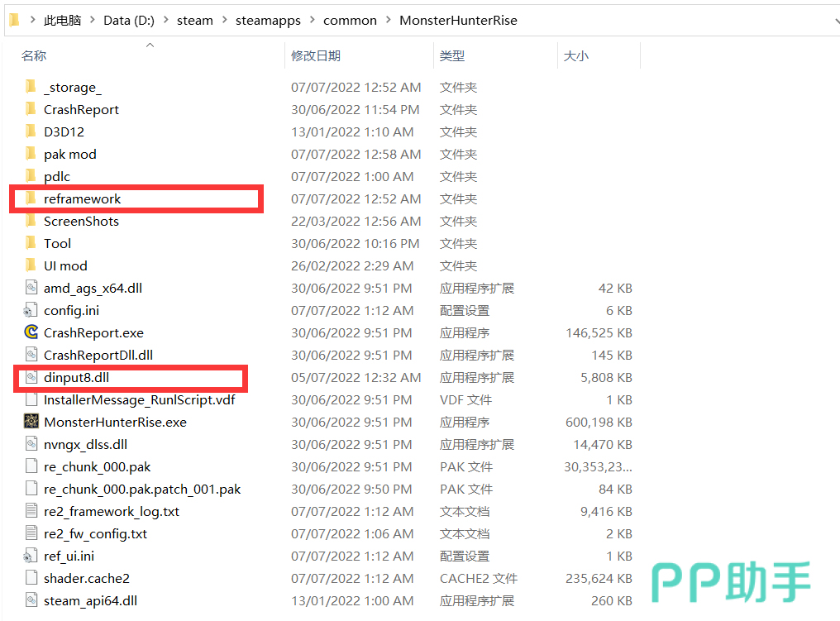This screenshot has width=840, height=621.
Task: Click the UI mod folder icon
Action: click(x=31, y=265)
